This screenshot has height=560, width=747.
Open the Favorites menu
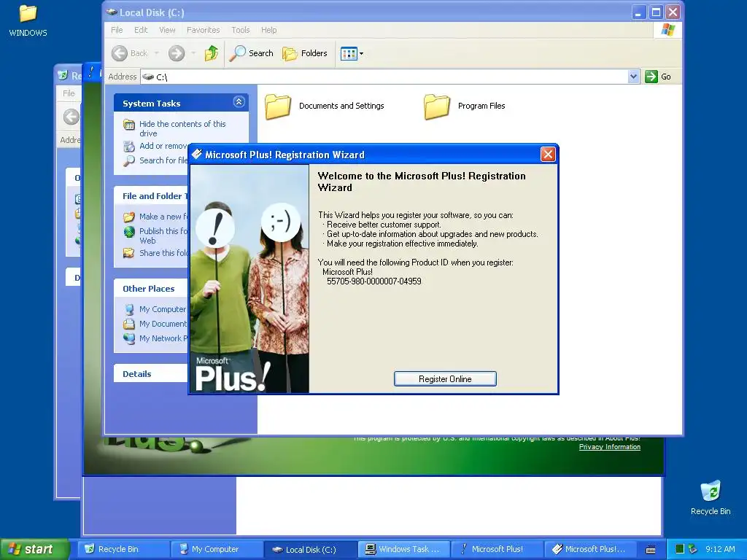204,30
